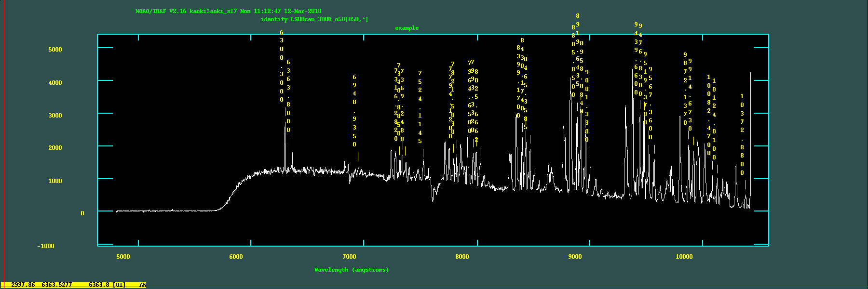Click the 2997.86 value in status line
Viewport: 868px width, 289px height.
pyautogui.click(x=23, y=285)
